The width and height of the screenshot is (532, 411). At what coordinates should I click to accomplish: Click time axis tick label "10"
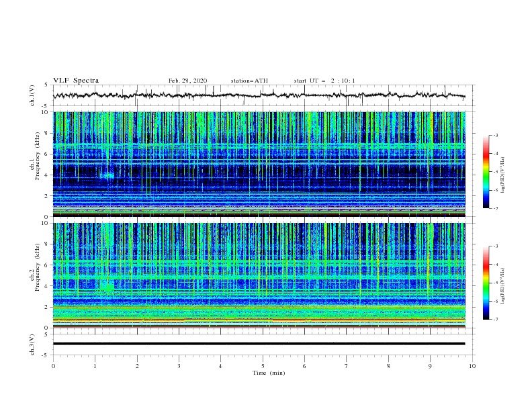coord(472,366)
